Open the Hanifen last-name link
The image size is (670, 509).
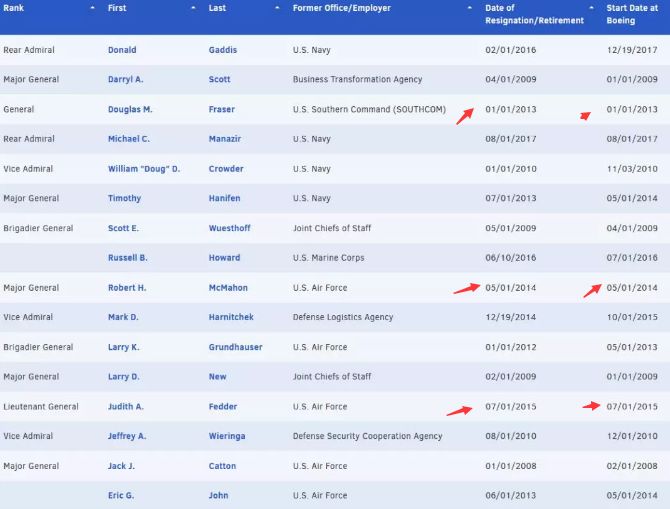coord(224,198)
